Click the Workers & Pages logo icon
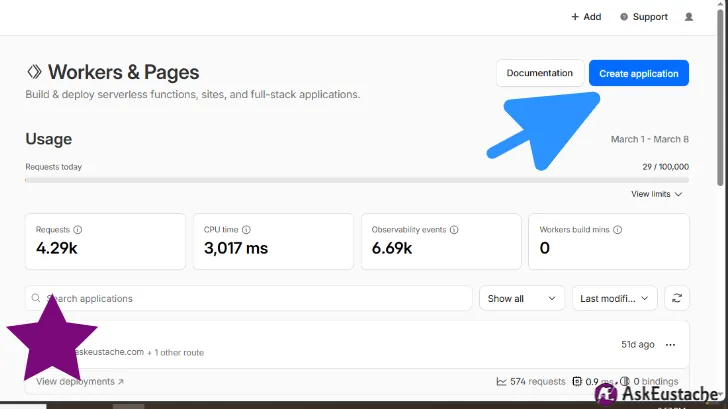The width and height of the screenshot is (728, 409). pos(34,72)
